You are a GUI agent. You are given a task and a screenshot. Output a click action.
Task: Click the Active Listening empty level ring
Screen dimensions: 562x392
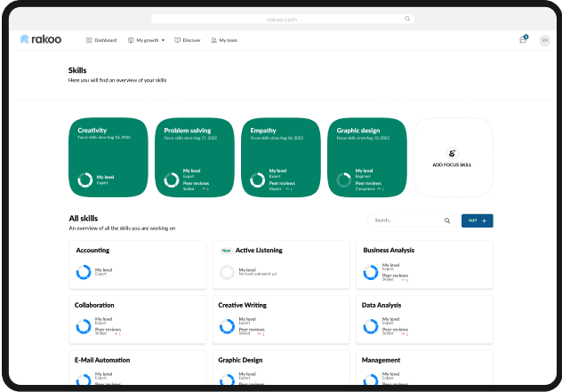tap(227, 272)
